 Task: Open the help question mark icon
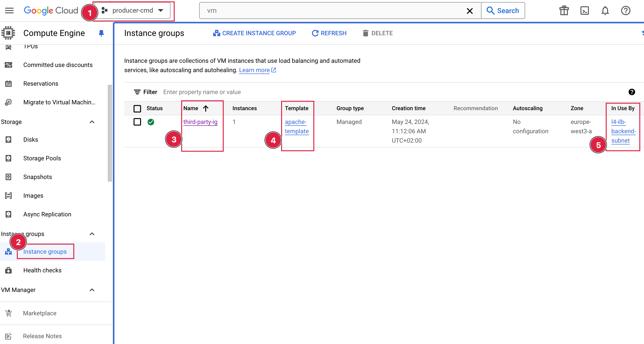pyautogui.click(x=626, y=11)
